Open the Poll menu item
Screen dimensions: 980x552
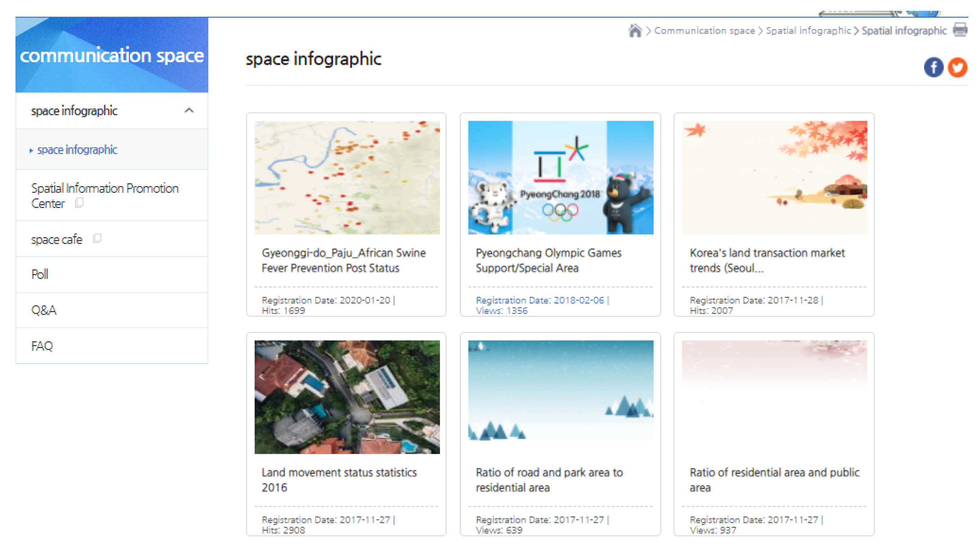pyautogui.click(x=40, y=274)
